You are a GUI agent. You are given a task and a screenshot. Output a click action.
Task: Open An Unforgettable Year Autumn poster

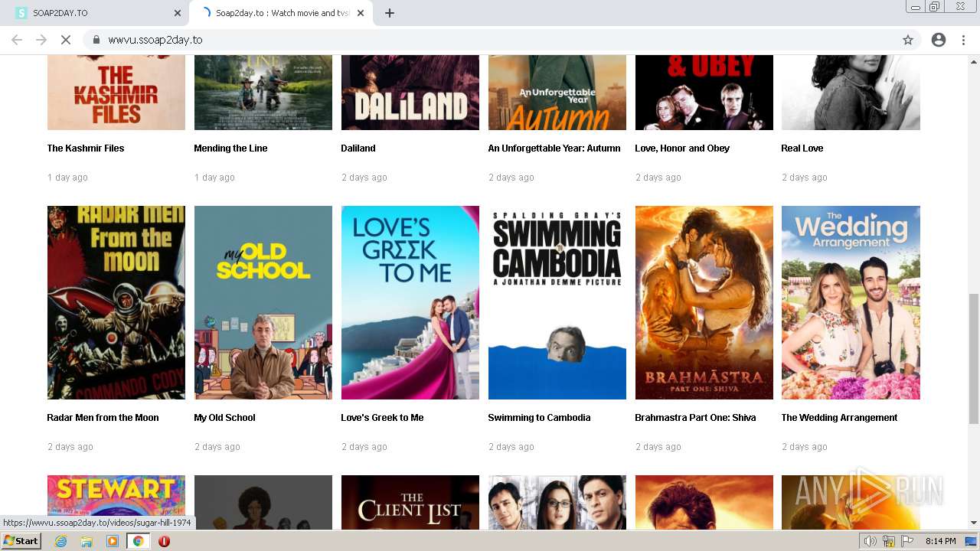click(557, 93)
